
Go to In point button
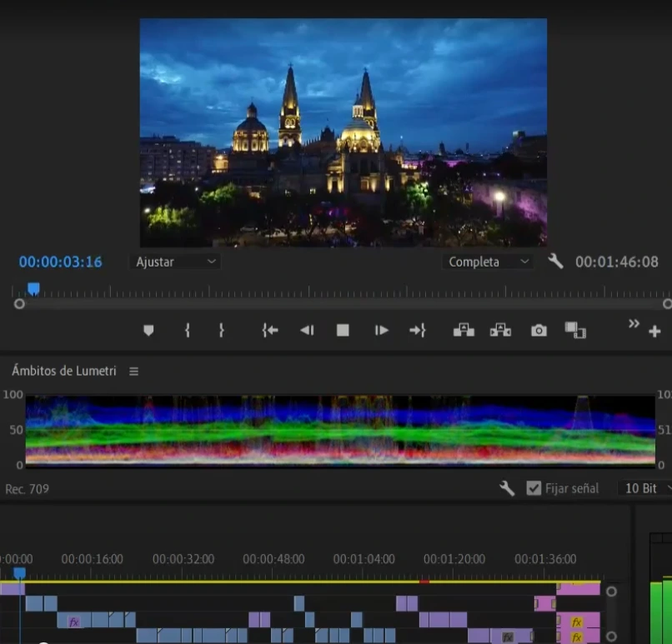(x=269, y=331)
